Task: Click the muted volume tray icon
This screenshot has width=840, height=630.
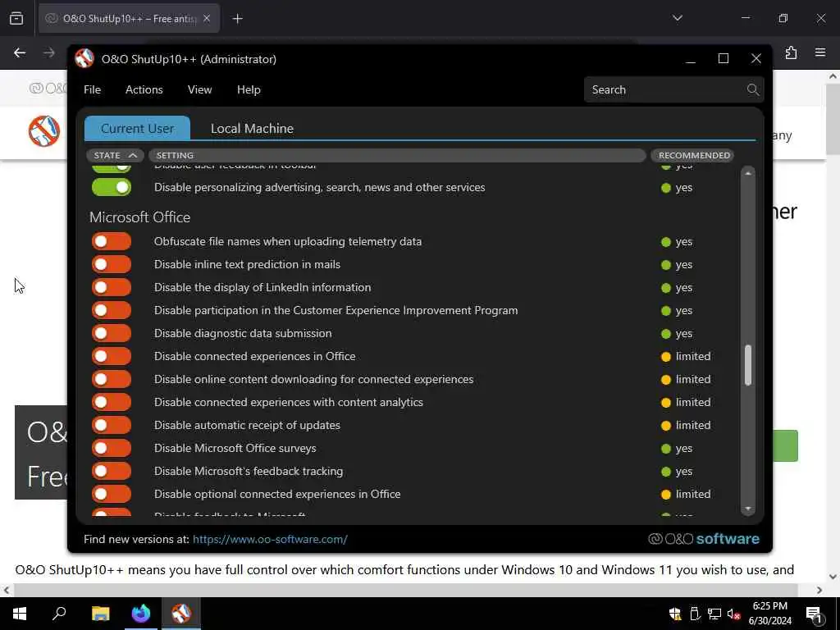Action: [x=733, y=614]
